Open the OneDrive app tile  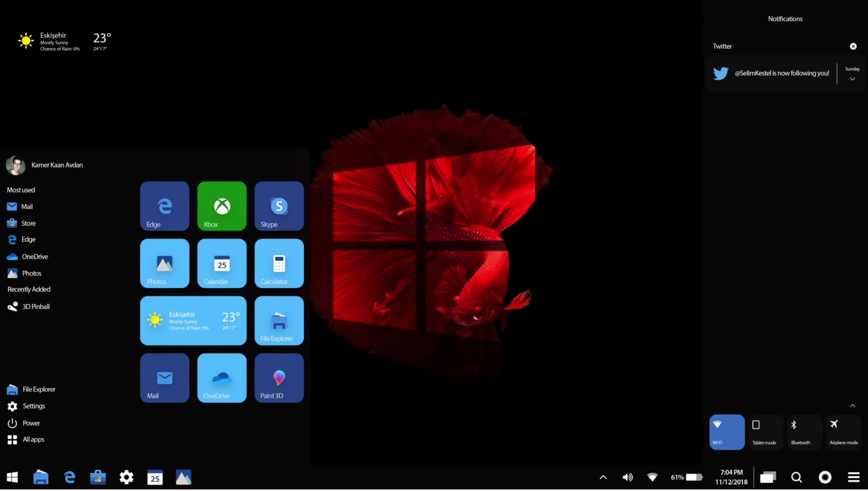[221, 378]
